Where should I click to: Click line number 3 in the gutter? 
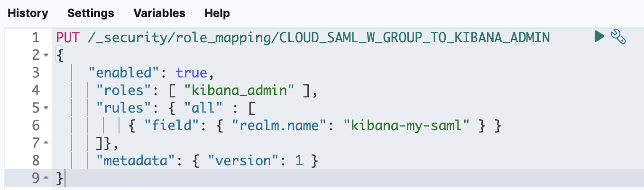36,73
